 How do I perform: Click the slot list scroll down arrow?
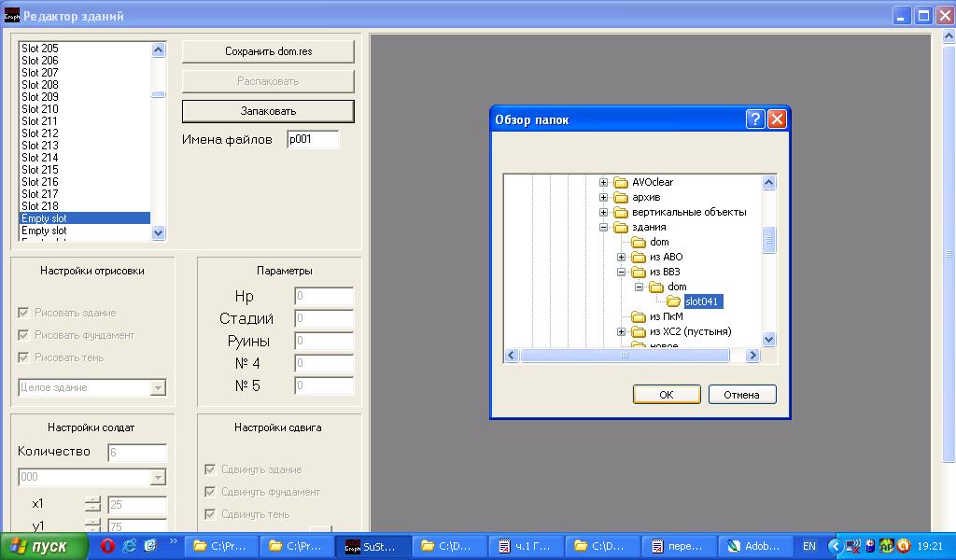click(159, 232)
